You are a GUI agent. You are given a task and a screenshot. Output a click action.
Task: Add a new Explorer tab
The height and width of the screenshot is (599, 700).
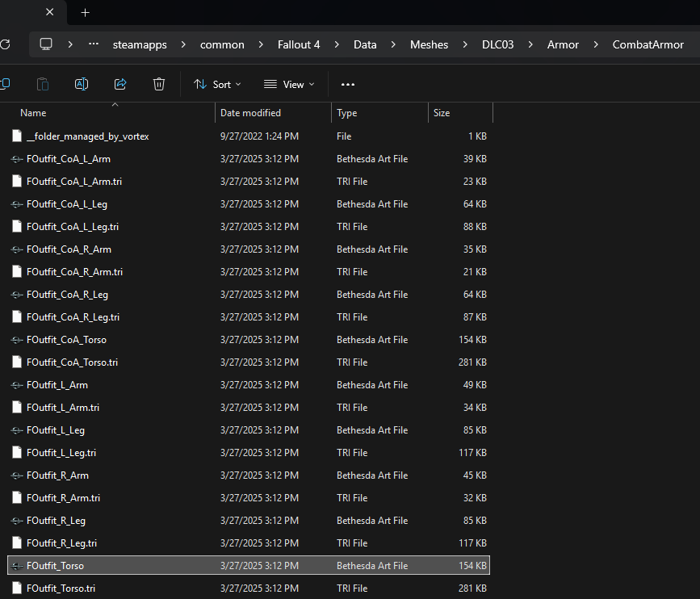click(x=85, y=13)
